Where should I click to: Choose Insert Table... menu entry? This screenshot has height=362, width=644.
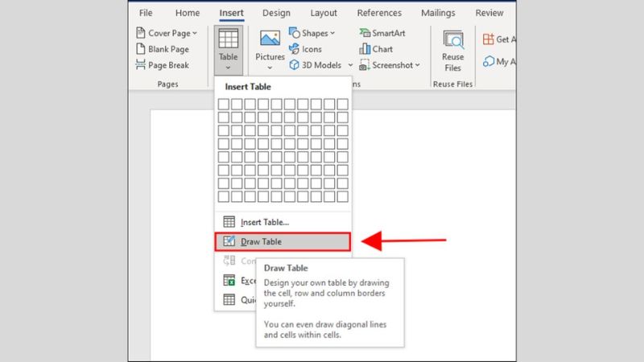click(283, 222)
